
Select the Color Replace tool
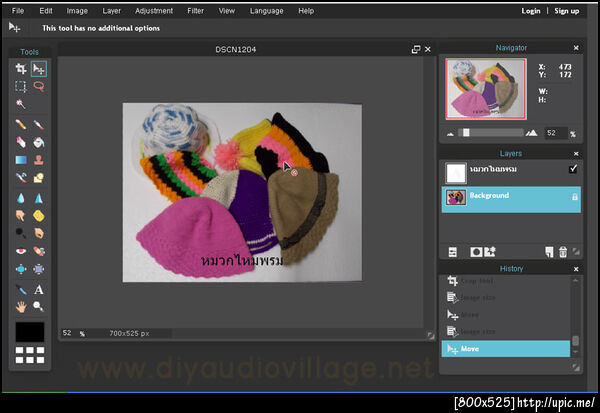click(21, 178)
